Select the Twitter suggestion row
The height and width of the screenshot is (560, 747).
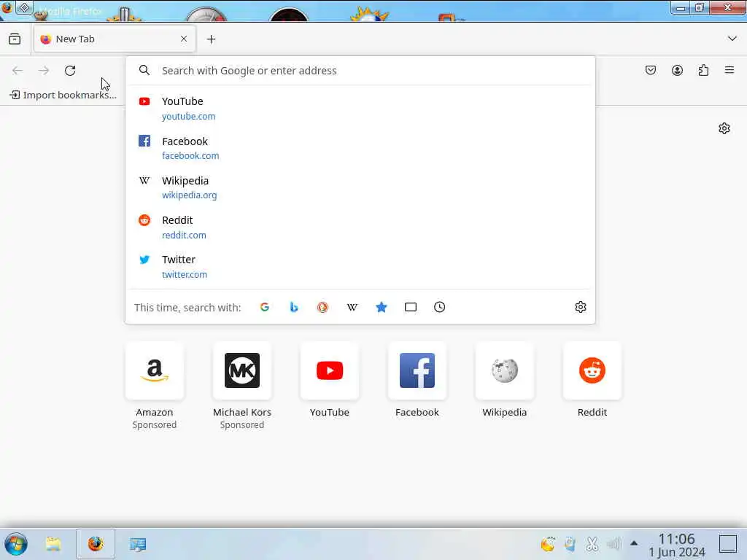click(x=360, y=267)
